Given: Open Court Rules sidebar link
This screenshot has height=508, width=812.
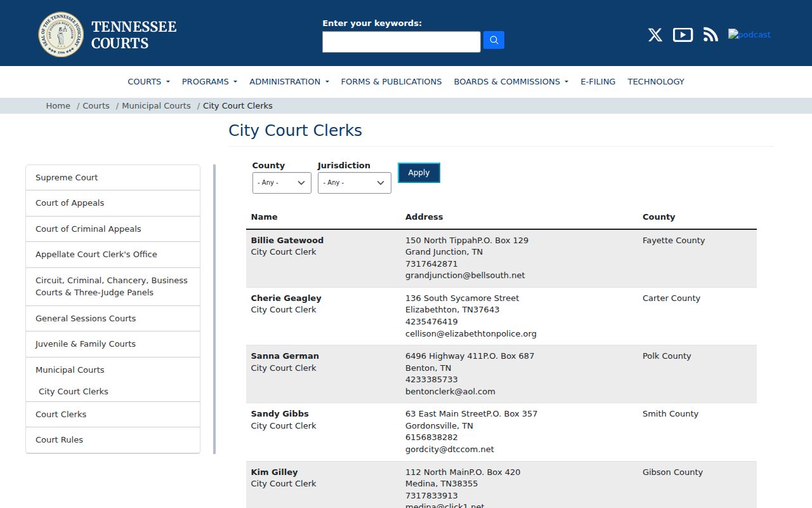Looking at the screenshot, I should (x=113, y=440).
